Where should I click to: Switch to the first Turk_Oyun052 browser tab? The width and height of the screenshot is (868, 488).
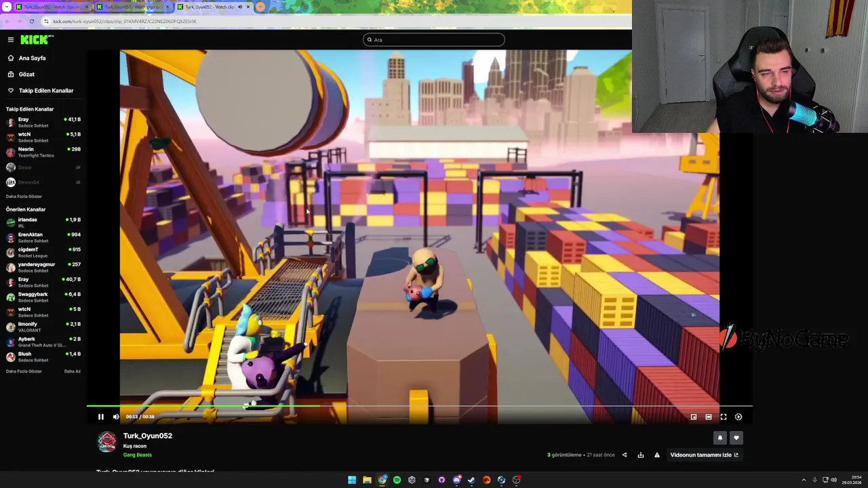[52, 7]
